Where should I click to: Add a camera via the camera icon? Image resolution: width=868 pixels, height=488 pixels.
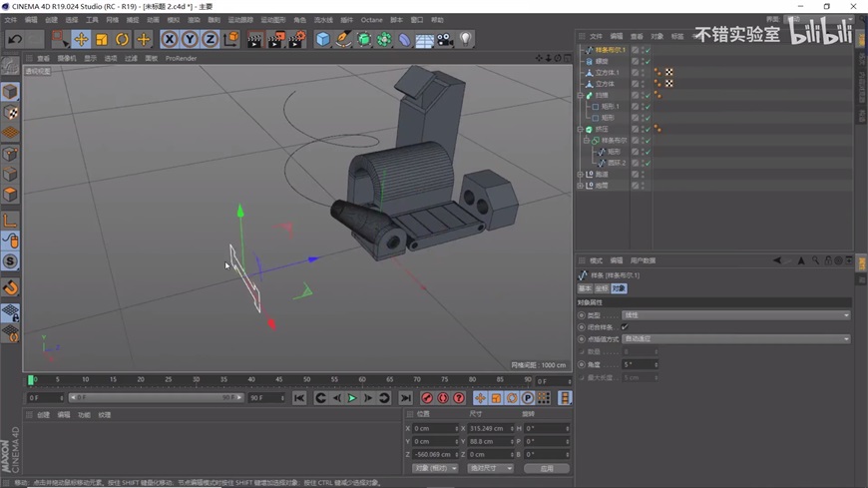click(x=445, y=40)
